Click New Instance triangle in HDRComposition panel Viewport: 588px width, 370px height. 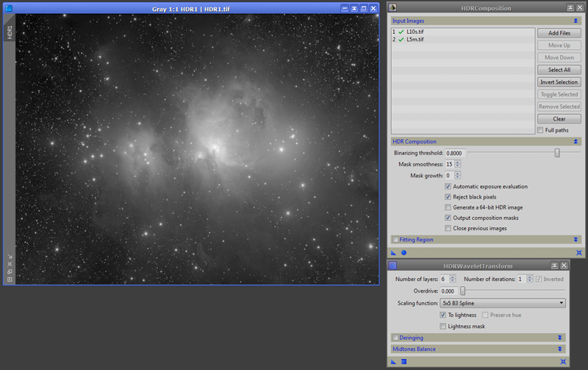click(393, 252)
